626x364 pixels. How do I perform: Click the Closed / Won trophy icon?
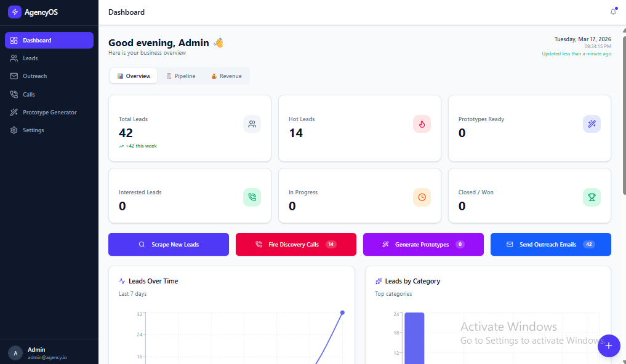coord(592,197)
